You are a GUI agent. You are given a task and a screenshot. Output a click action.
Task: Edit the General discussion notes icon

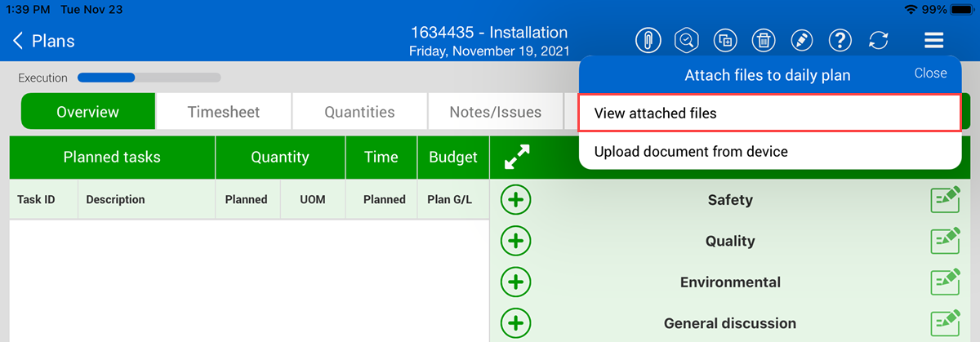point(945,323)
